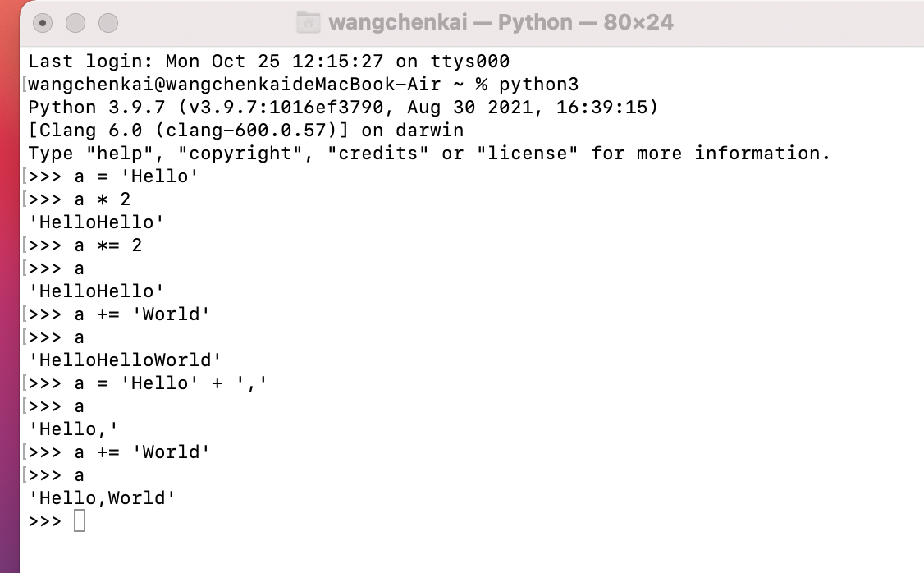Screen dimensions: 924x573
Task: Click the word "copyright" in the info line
Action: [245, 153]
